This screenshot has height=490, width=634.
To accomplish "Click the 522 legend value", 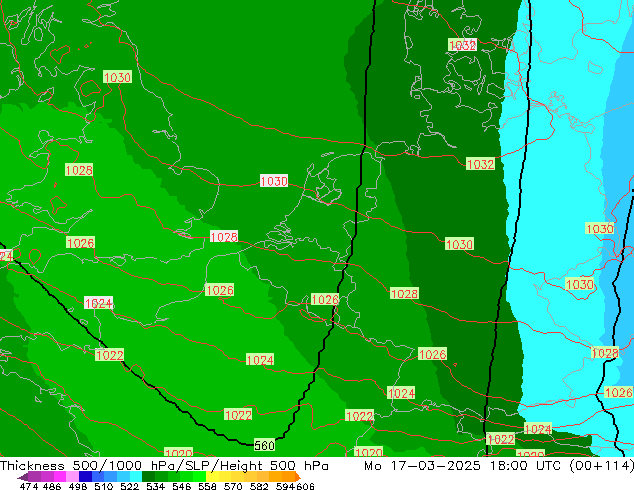I will tap(129, 486).
